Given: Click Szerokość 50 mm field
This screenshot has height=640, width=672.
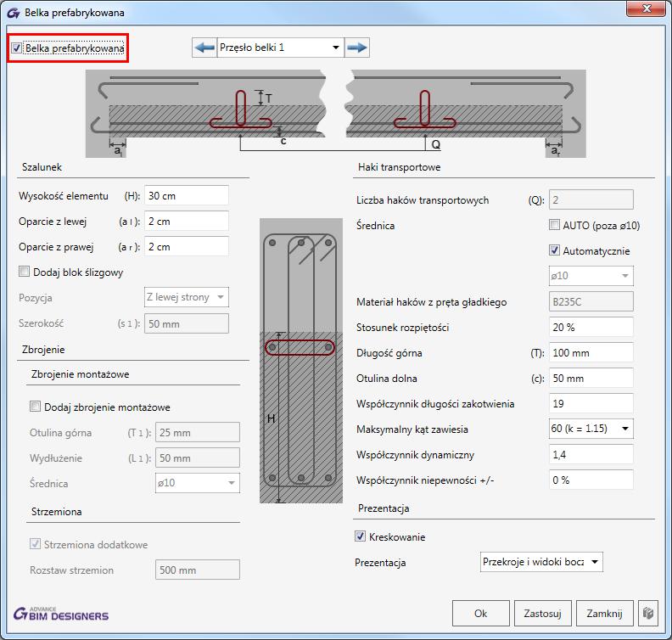Looking at the screenshot, I should point(187,323).
